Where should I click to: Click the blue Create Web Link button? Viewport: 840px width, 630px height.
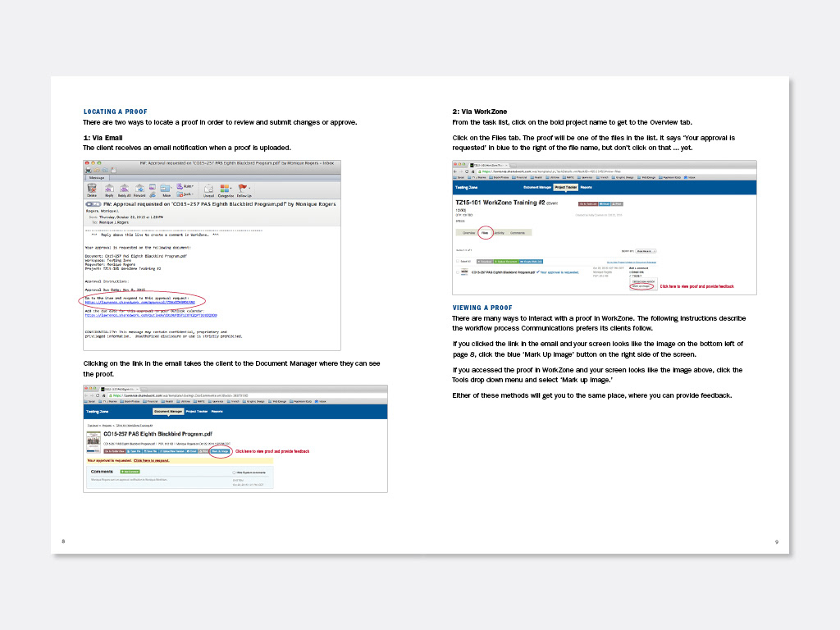[531, 262]
